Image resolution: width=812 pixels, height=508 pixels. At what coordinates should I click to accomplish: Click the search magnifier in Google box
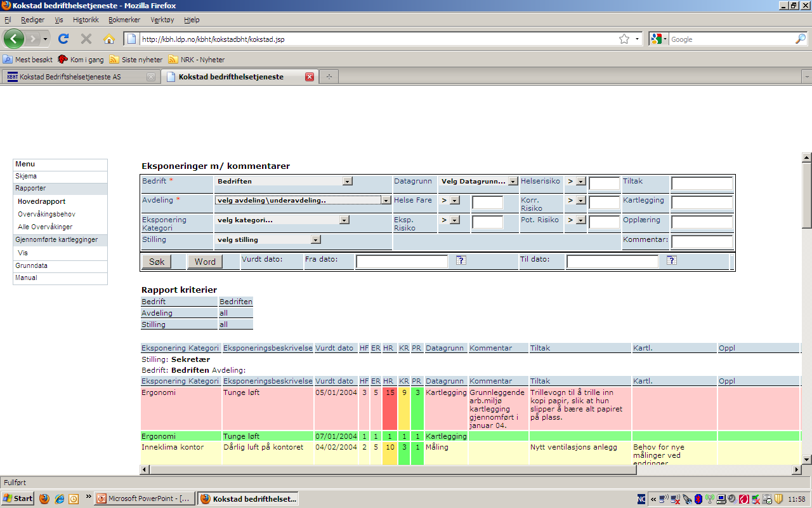point(800,39)
